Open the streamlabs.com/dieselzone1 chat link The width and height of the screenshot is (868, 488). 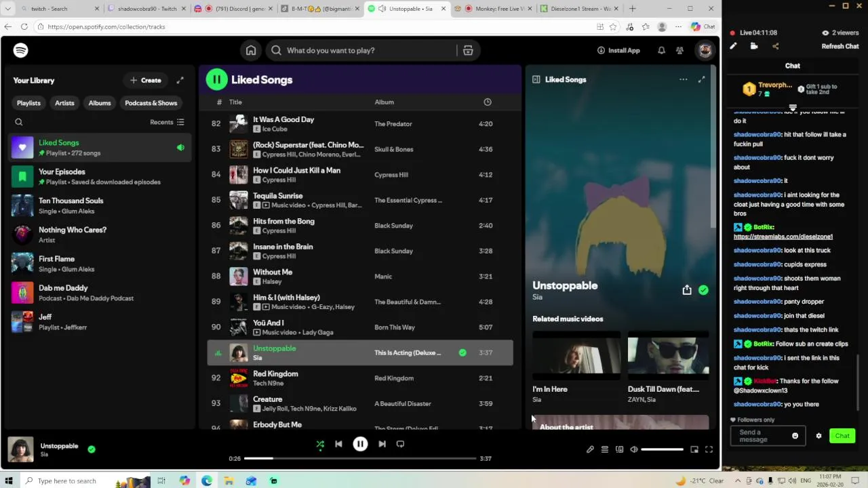click(x=783, y=237)
